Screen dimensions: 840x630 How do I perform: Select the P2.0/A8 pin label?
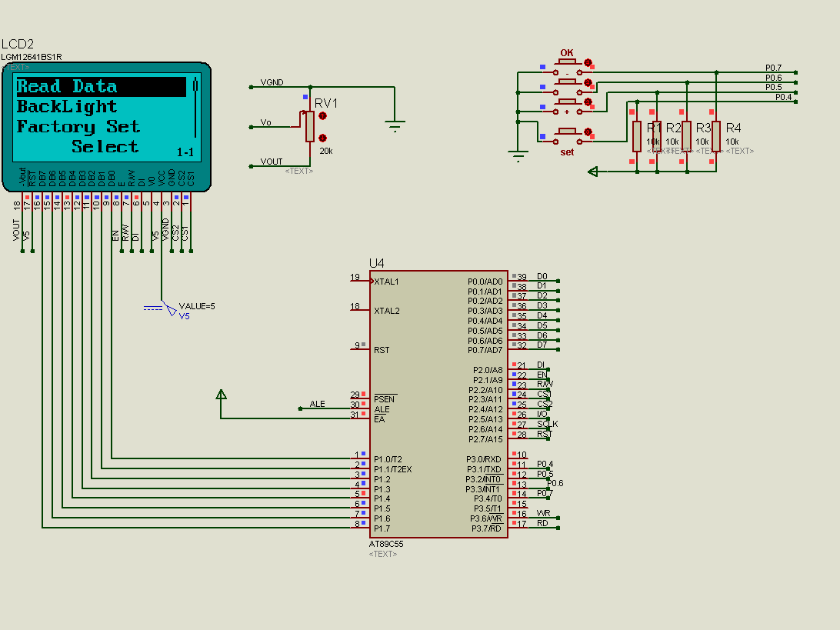pyautogui.click(x=488, y=370)
